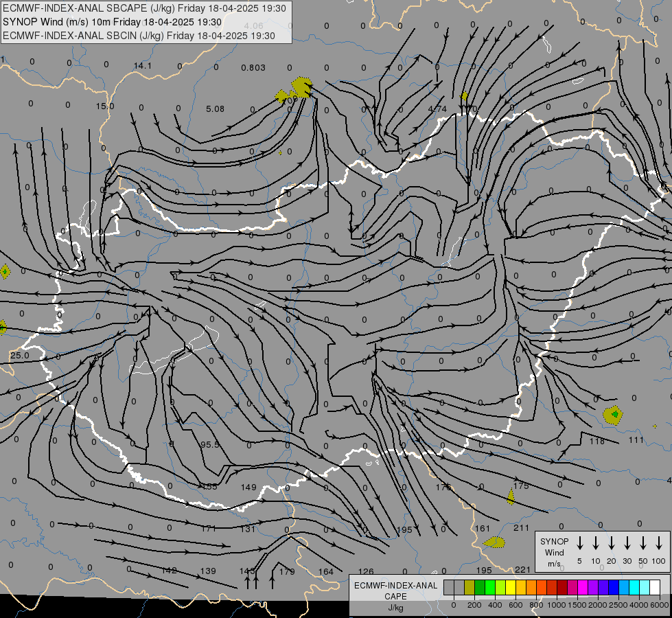The width and height of the screenshot is (672, 618).
Task: Click the map value 25.0
Action: [20, 355]
